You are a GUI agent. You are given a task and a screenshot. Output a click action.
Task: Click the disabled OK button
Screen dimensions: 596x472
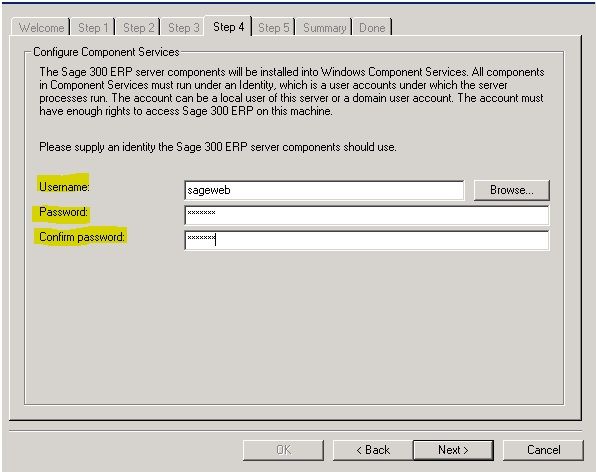point(284,450)
